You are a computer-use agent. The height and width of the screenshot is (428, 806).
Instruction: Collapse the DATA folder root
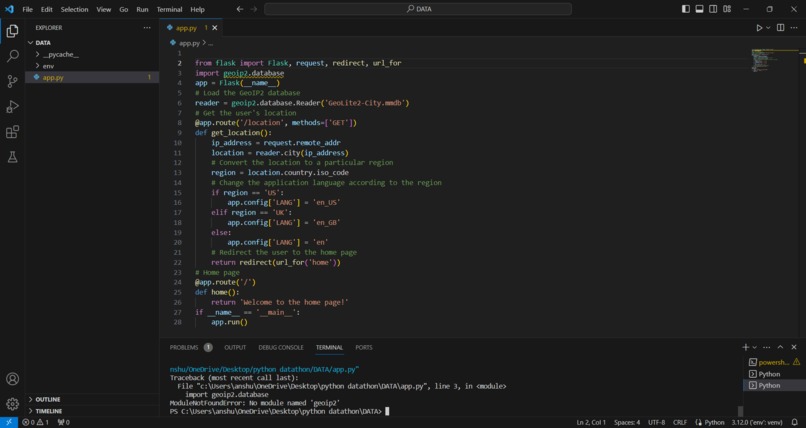[x=92, y=43]
